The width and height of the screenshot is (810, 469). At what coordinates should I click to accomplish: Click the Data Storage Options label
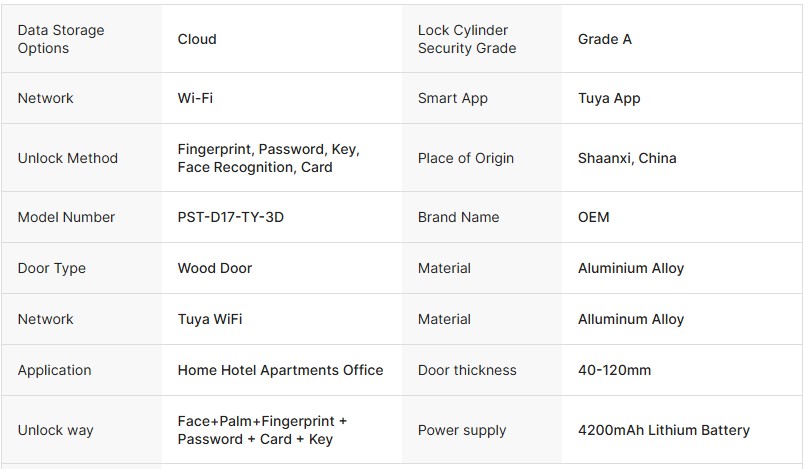[61, 39]
